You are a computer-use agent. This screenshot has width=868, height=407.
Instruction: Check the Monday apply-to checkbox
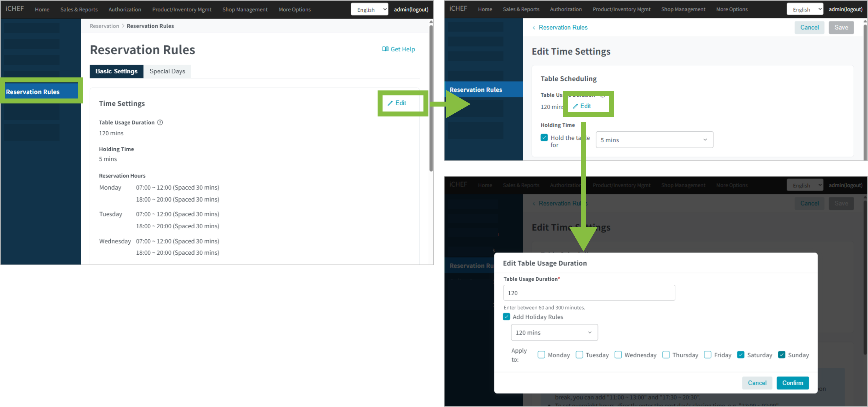[x=541, y=355]
